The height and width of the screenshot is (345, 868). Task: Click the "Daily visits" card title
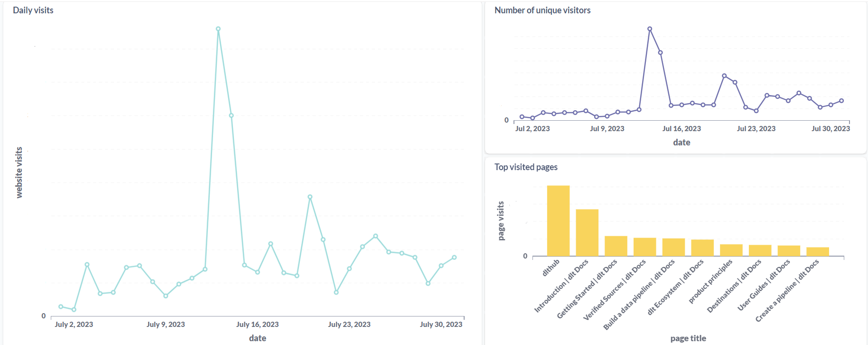(x=33, y=10)
